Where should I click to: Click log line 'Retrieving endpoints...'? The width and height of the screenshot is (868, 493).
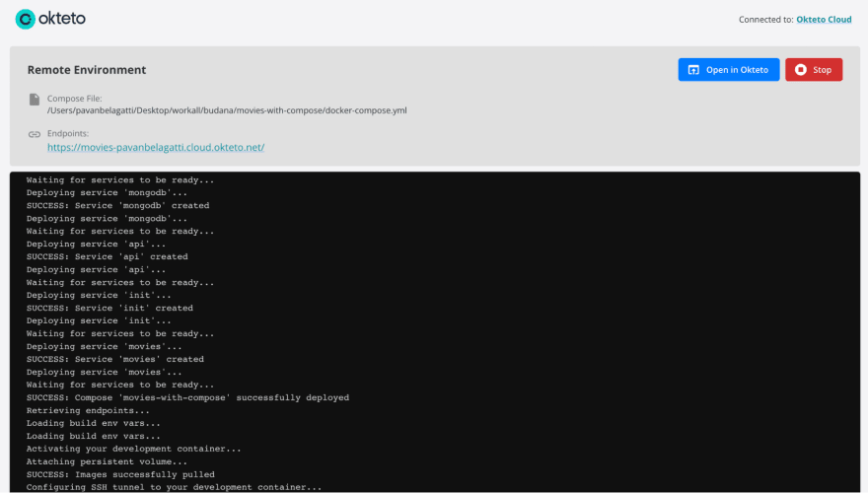[88, 410]
